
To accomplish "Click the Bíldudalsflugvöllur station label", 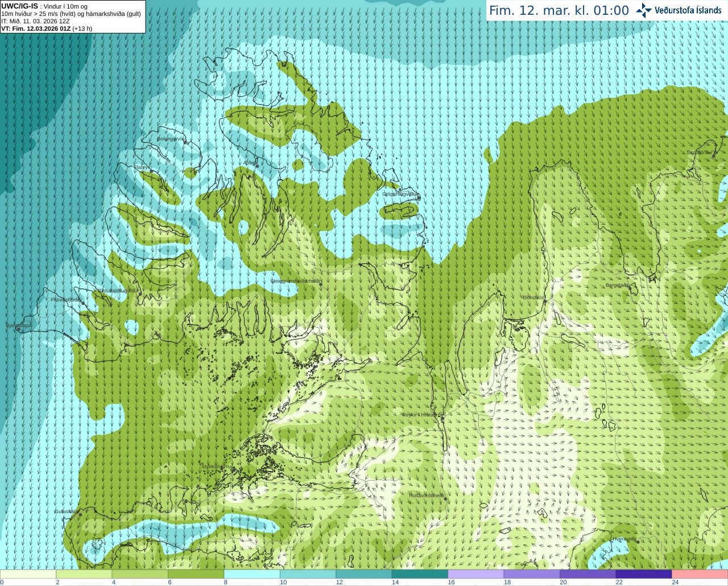I will 118,291.
